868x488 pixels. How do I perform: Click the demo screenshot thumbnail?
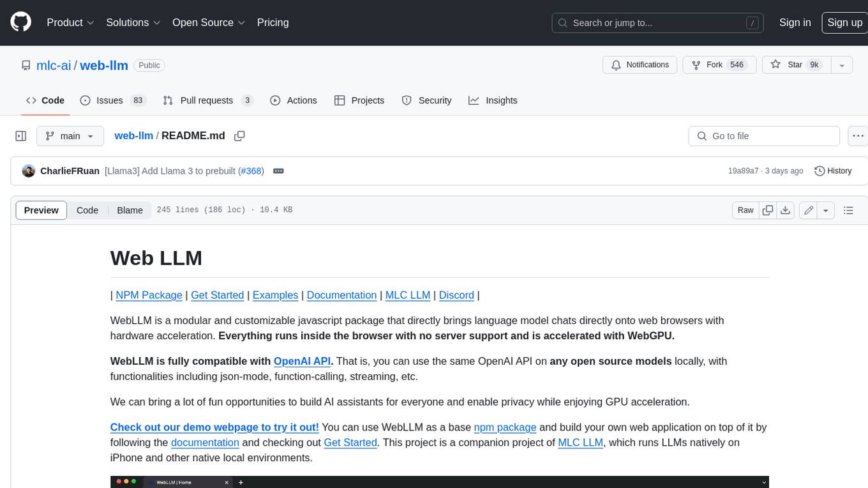[x=439, y=482]
